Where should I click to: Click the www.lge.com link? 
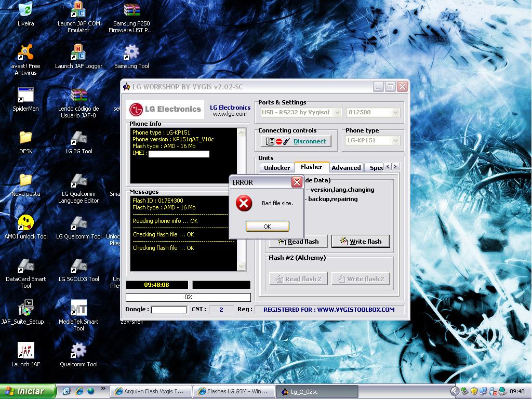(230, 114)
